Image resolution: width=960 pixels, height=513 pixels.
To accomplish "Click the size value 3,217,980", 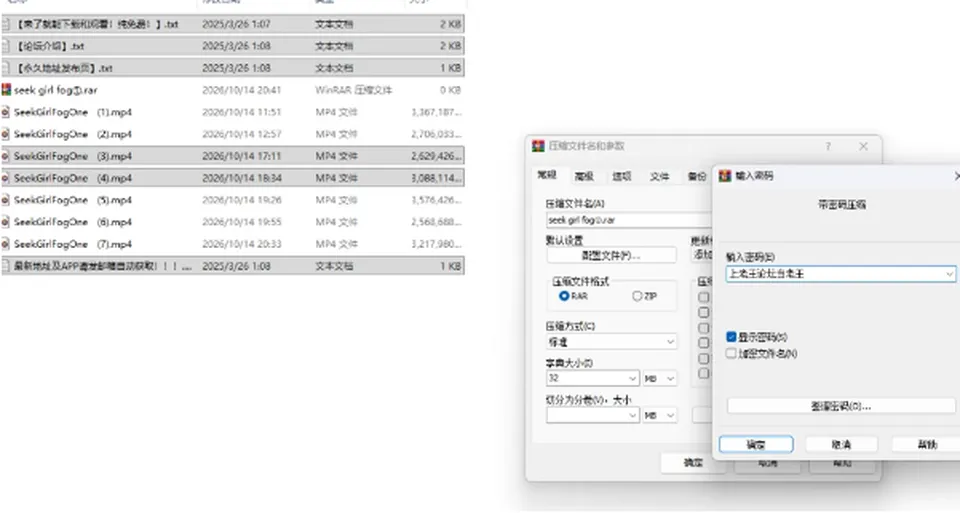I will coord(436,244).
